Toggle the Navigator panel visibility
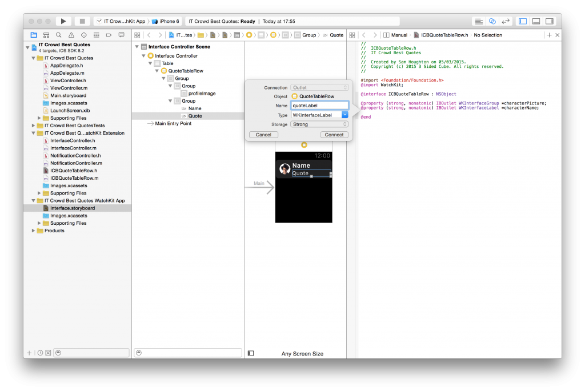Screen dimensions: 585x392 (522, 21)
